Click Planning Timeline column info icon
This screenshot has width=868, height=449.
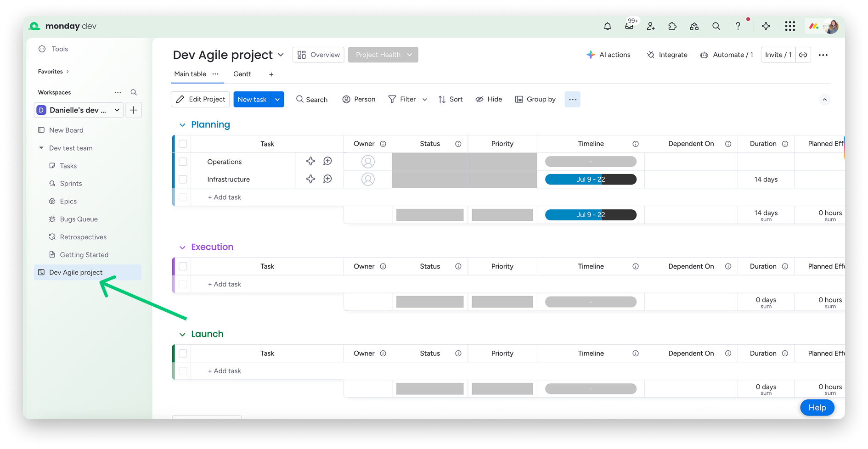[636, 144]
